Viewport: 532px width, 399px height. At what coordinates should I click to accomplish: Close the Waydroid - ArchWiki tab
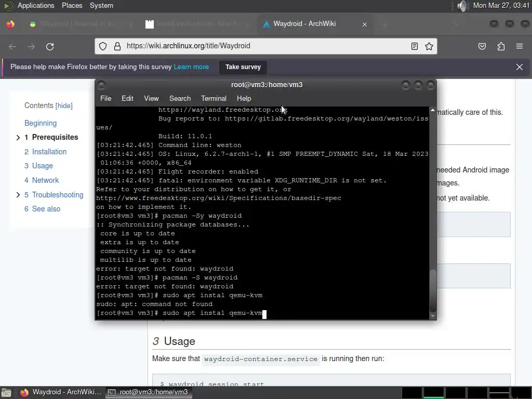(365, 24)
